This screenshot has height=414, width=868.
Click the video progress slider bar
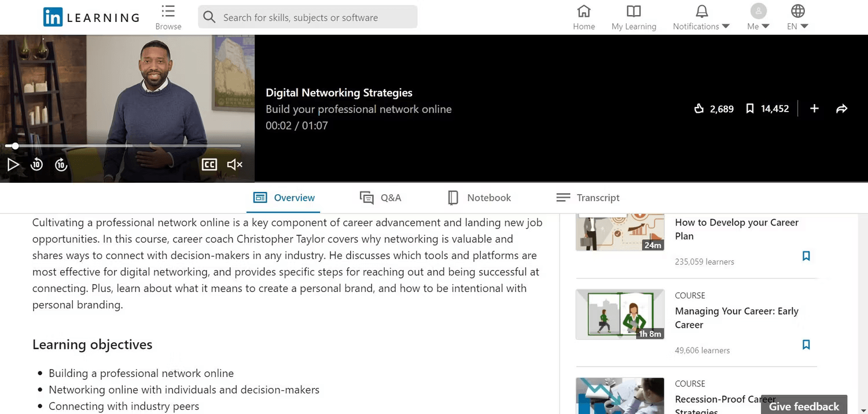point(123,146)
